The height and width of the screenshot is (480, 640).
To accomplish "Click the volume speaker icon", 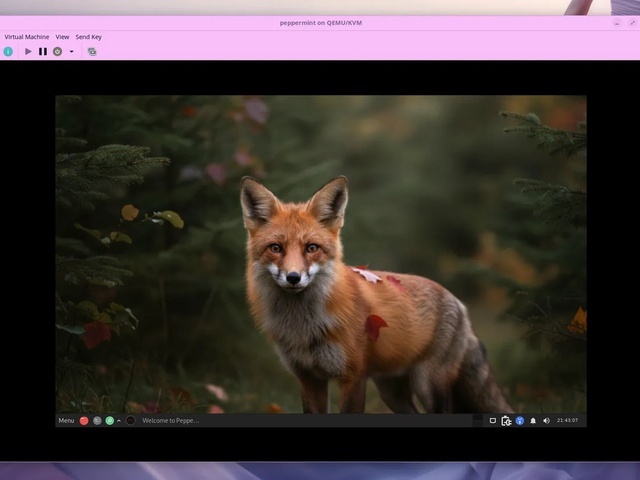I will click(546, 420).
